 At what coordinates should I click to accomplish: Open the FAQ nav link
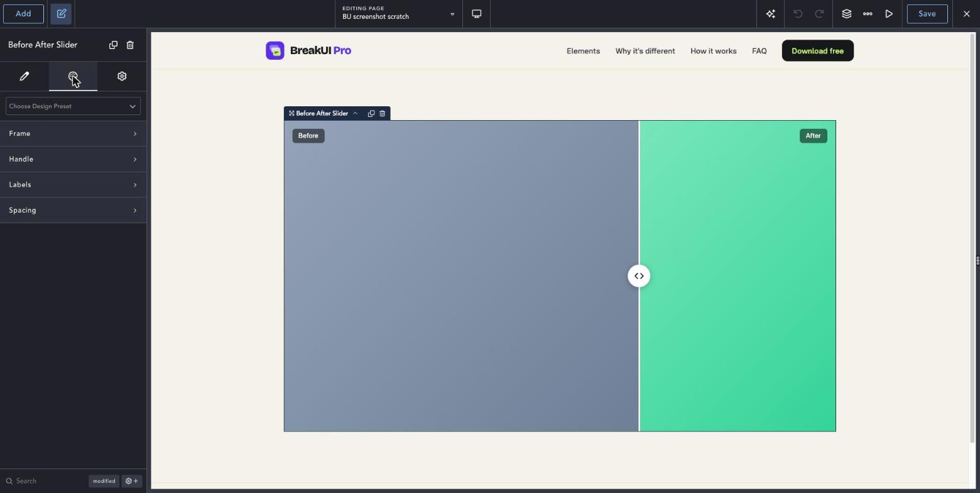[759, 51]
